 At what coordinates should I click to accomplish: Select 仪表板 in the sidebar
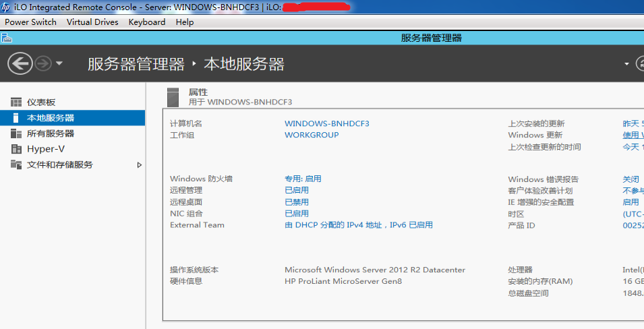tap(41, 102)
